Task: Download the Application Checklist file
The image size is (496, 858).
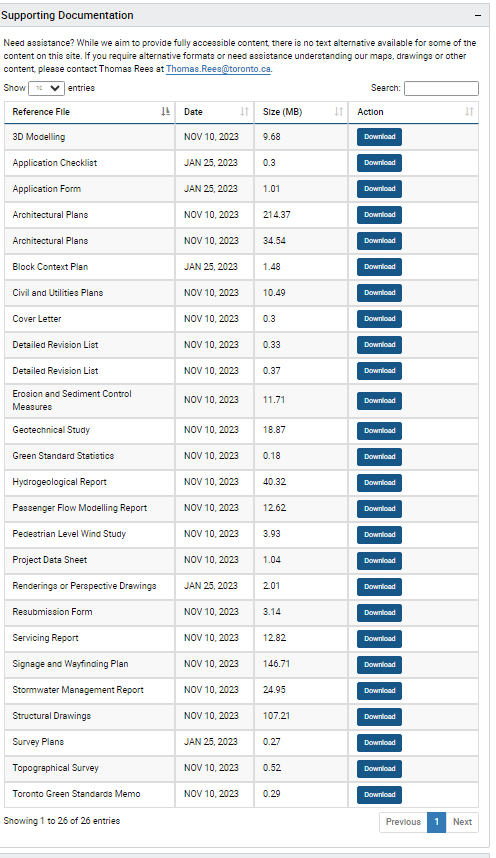Action: point(379,163)
